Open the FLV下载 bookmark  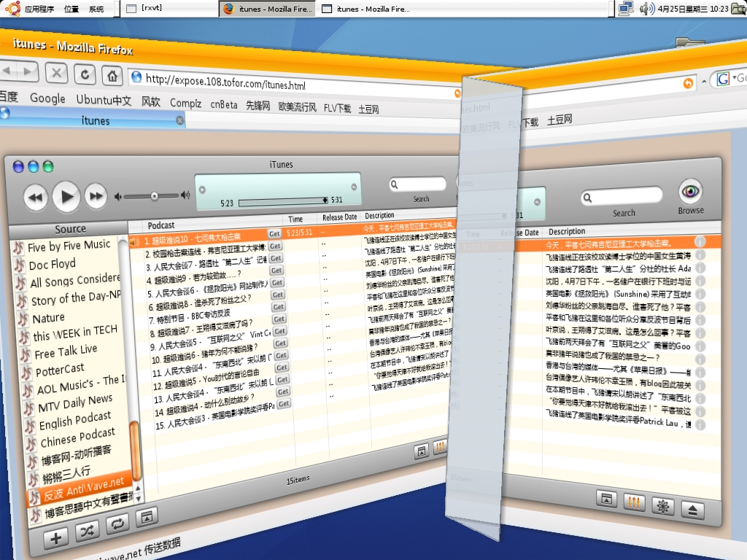coord(337,109)
